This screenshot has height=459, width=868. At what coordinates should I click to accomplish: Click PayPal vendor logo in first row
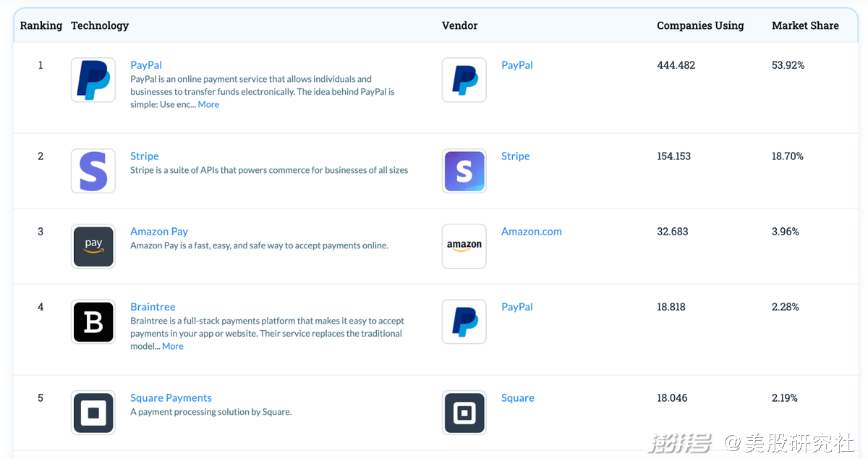point(464,80)
